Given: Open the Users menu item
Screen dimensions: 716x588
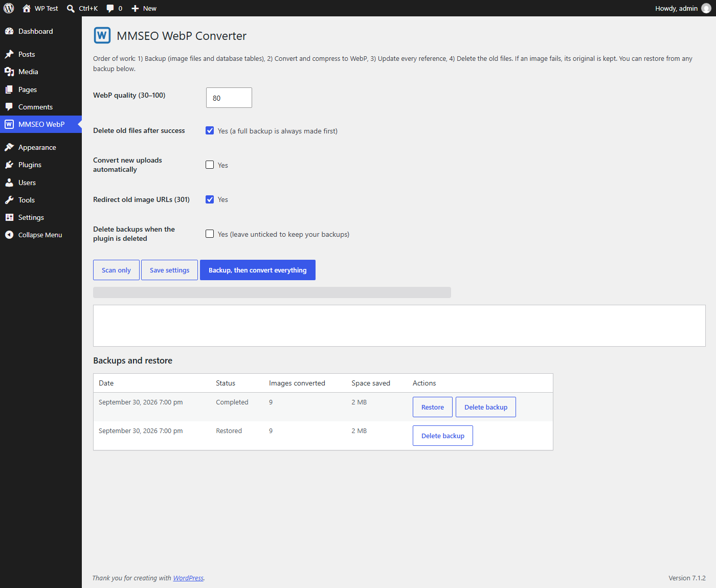Looking at the screenshot, I should pos(41,183).
